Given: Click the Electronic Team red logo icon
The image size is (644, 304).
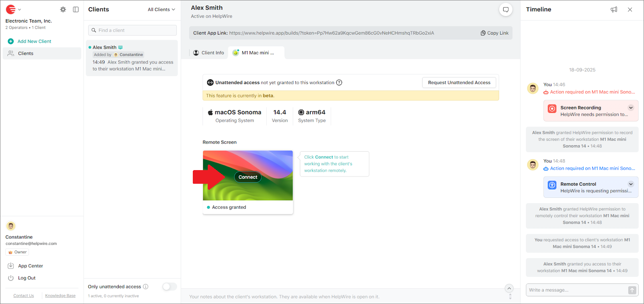Looking at the screenshot, I should [11, 9].
